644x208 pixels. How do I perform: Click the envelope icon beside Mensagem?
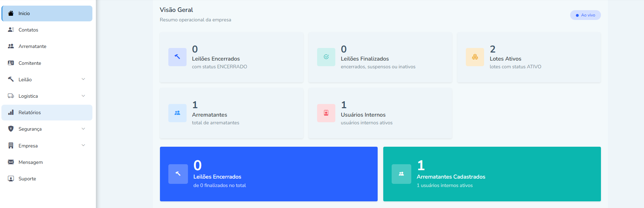pyautogui.click(x=11, y=162)
